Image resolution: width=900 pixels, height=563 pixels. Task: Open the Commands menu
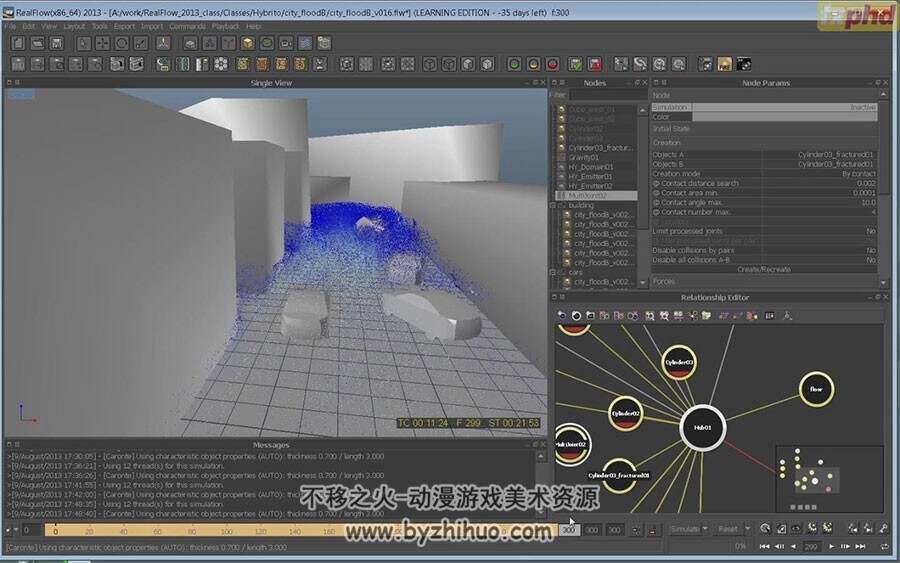[187, 26]
